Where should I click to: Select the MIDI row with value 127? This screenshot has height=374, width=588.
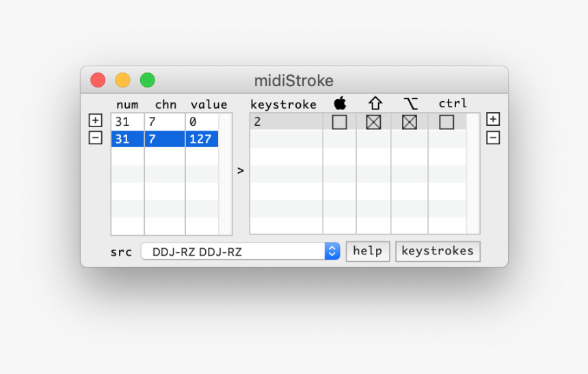[x=165, y=139]
